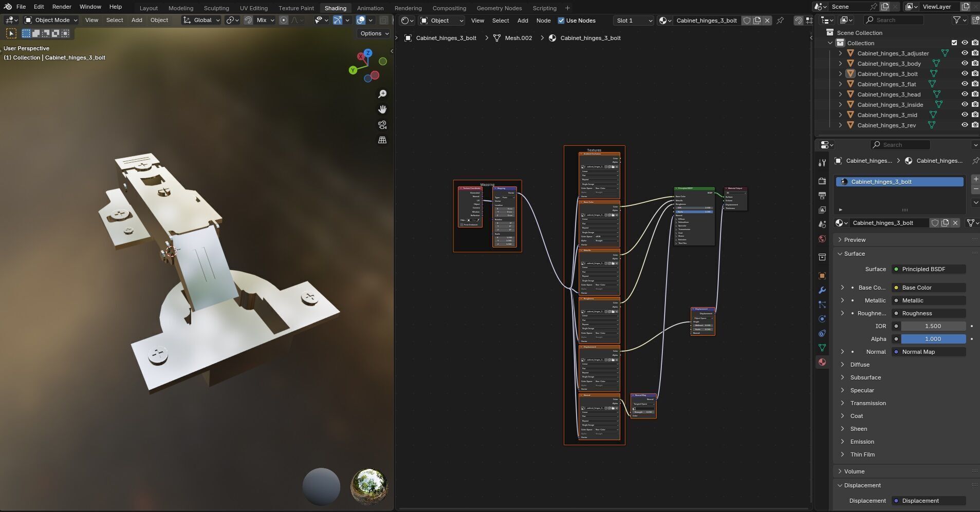This screenshot has width=980, height=512.
Task: Open the World properties tab
Action: coord(822,239)
